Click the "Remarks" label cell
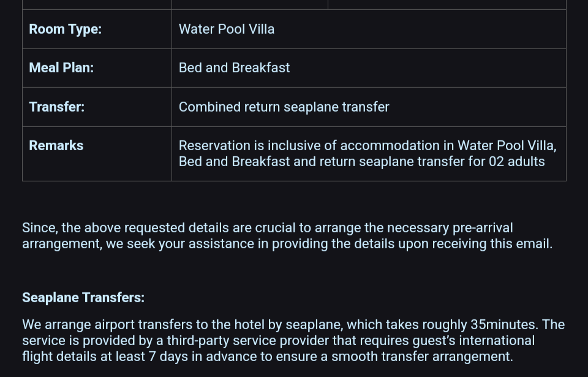Image resolution: width=588 pixels, height=377 pixels. click(x=56, y=146)
